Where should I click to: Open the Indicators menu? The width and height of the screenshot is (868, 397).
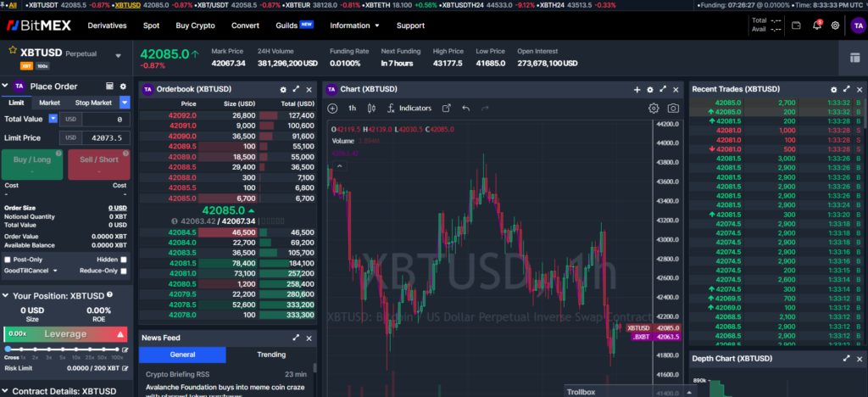pos(409,108)
